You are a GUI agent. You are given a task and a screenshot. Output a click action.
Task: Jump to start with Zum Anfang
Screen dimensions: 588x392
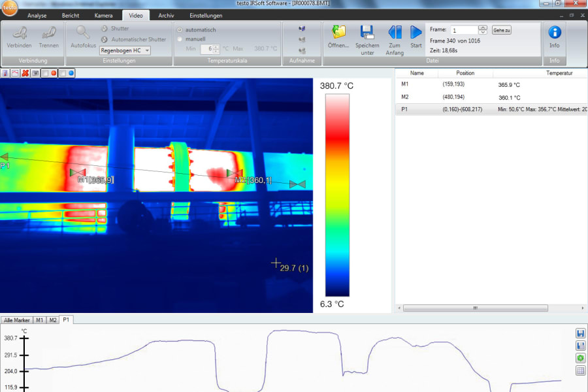[x=395, y=32]
